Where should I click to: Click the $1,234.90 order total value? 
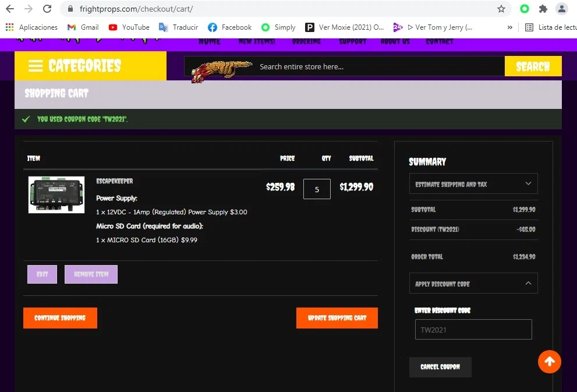(x=524, y=257)
